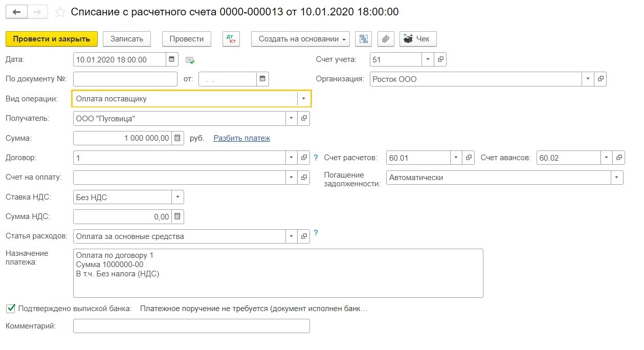Open calculator for the Сумма field

(x=177, y=138)
